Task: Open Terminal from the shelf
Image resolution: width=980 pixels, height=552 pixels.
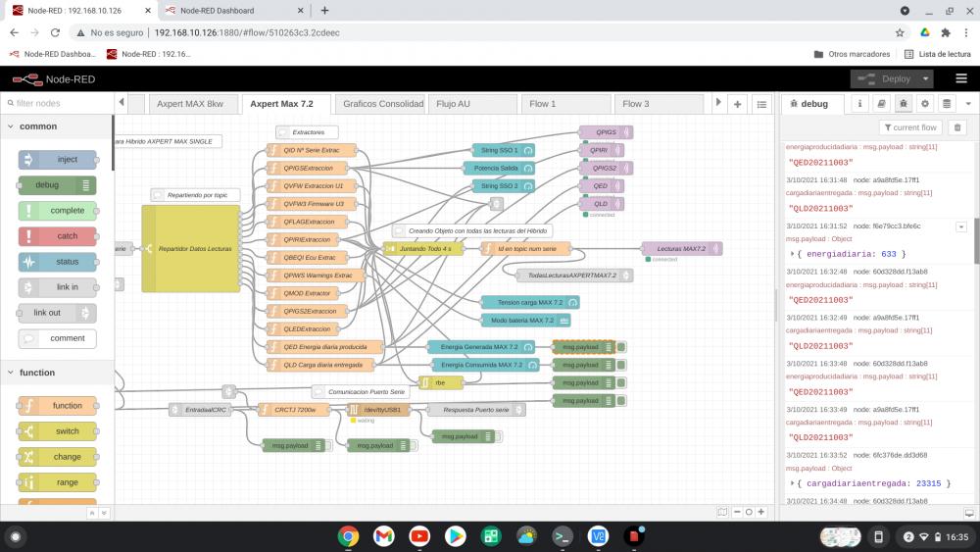Action: coord(563,536)
